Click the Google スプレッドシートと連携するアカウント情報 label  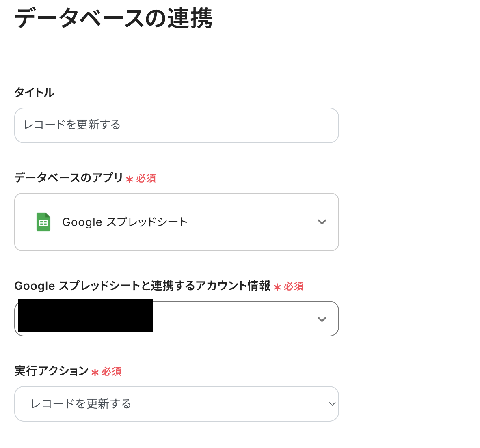[x=142, y=286]
